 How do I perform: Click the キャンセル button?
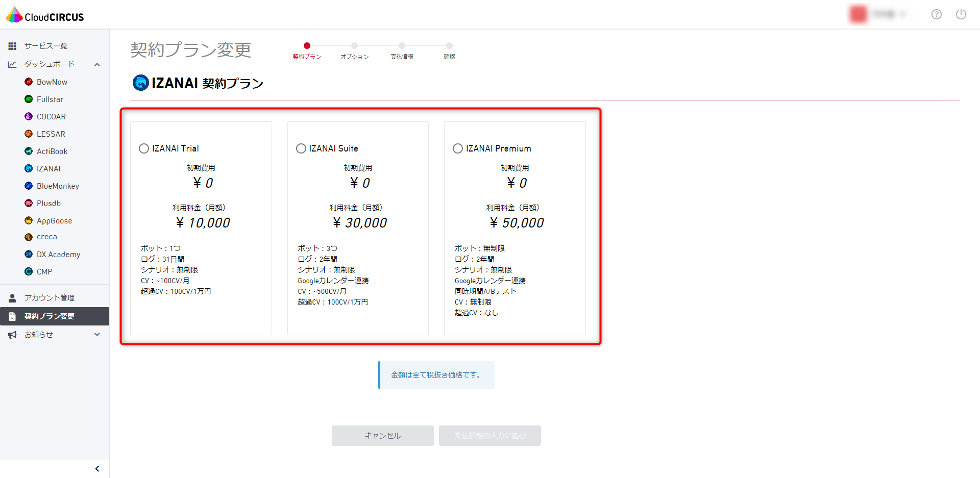[383, 436]
